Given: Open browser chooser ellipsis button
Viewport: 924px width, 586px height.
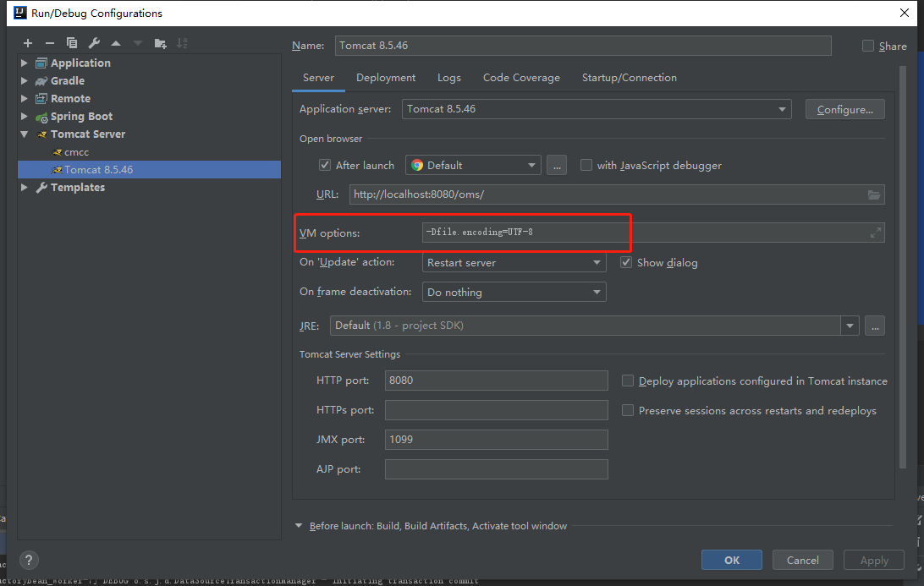Looking at the screenshot, I should click(x=557, y=166).
